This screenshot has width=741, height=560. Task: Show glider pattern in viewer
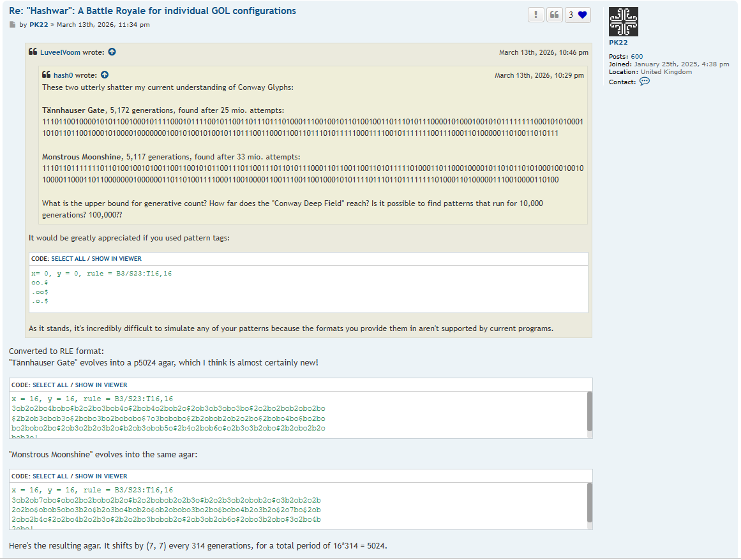[x=116, y=259]
